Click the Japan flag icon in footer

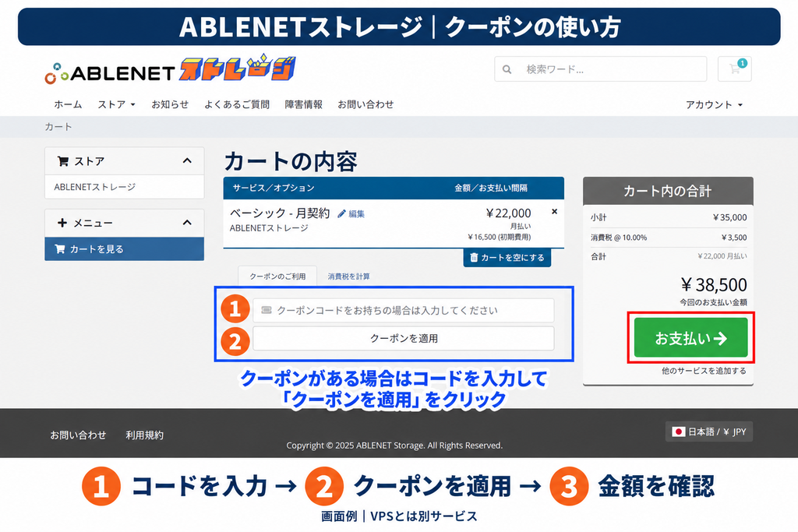(678, 432)
